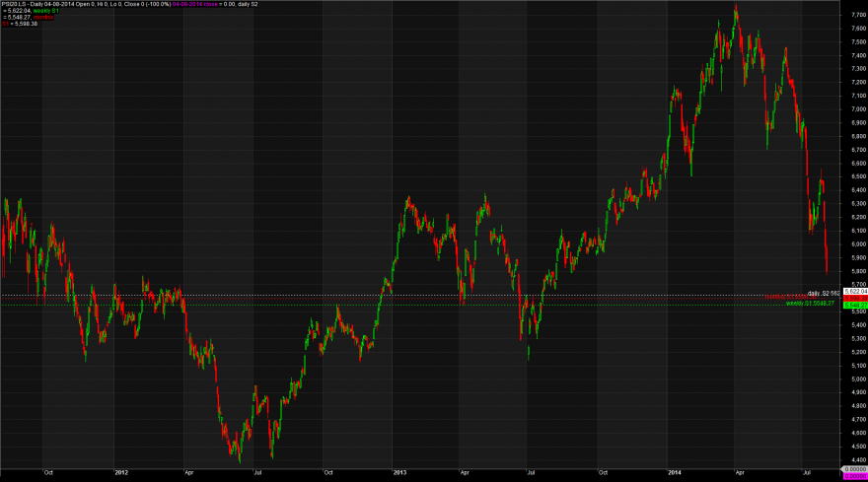The width and height of the screenshot is (868, 482).
Task: Click the red 'monthly' legend text
Action: coord(43,17)
